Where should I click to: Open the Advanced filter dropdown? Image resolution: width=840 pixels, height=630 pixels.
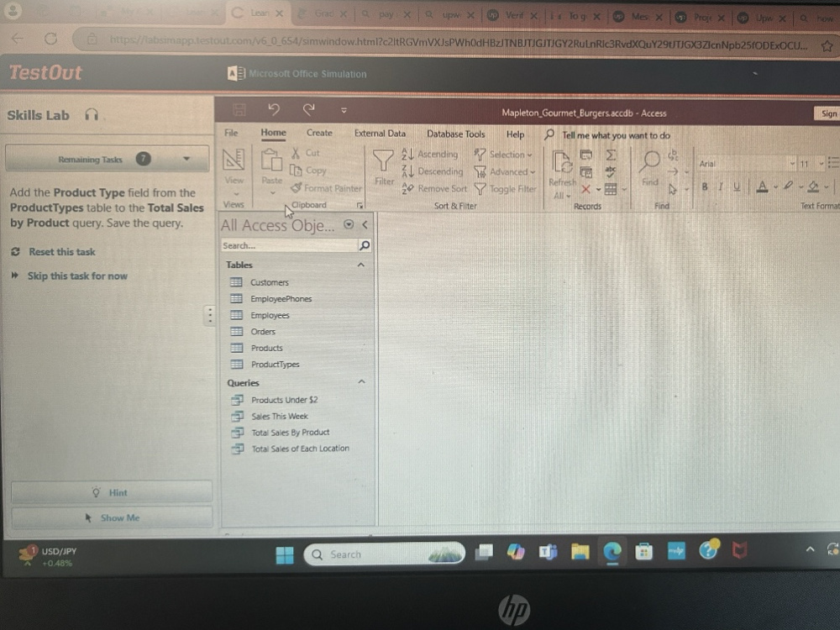pos(505,172)
